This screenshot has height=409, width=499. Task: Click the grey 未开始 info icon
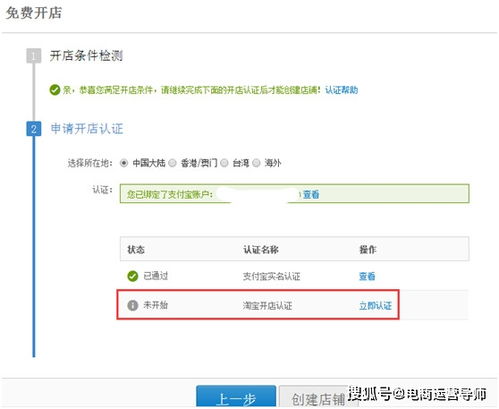(133, 305)
